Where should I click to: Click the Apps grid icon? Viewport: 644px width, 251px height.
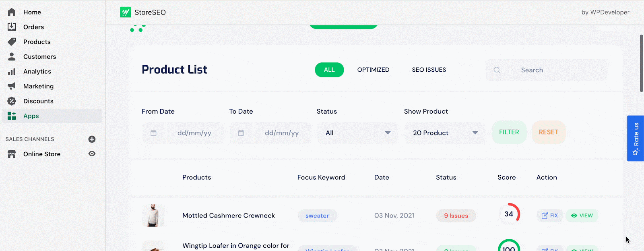click(x=12, y=116)
